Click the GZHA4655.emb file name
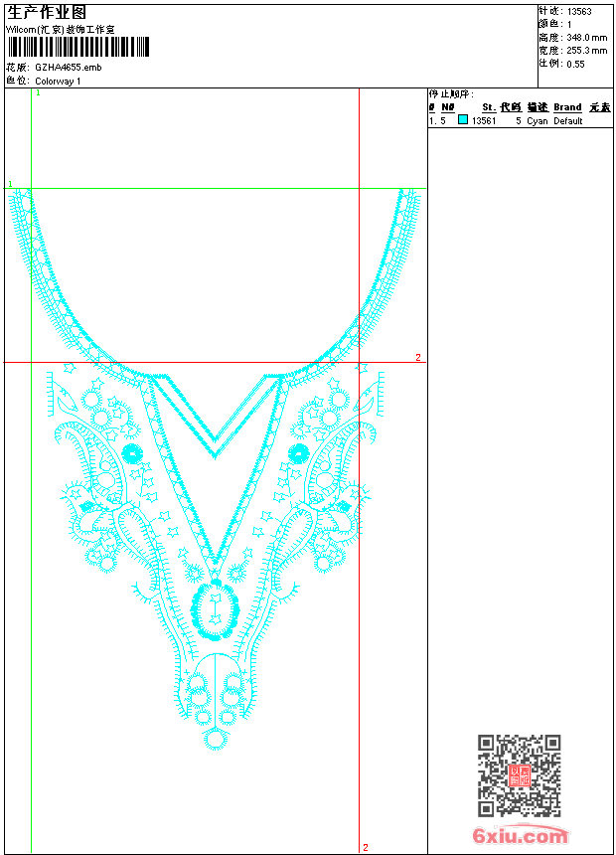Image resolution: width=616 pixels, height=855 pixels. click(x=68, y=68)
